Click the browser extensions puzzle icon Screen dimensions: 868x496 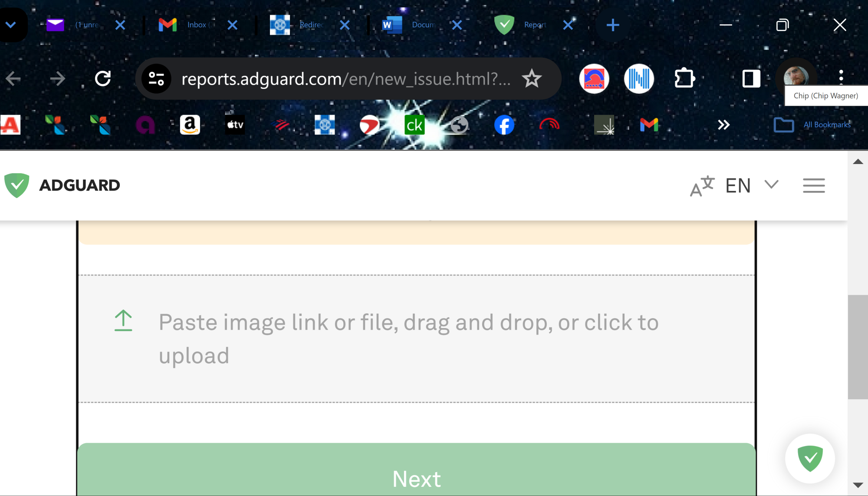click(x=685, y=78)
